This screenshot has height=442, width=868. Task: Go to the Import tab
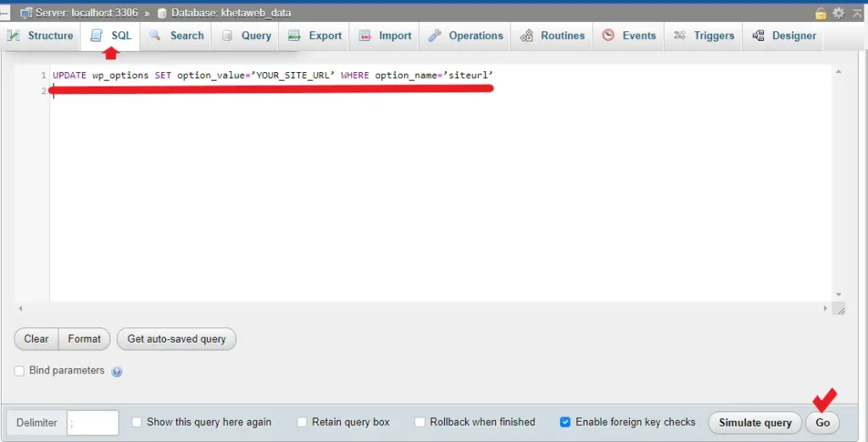point(385,36)
